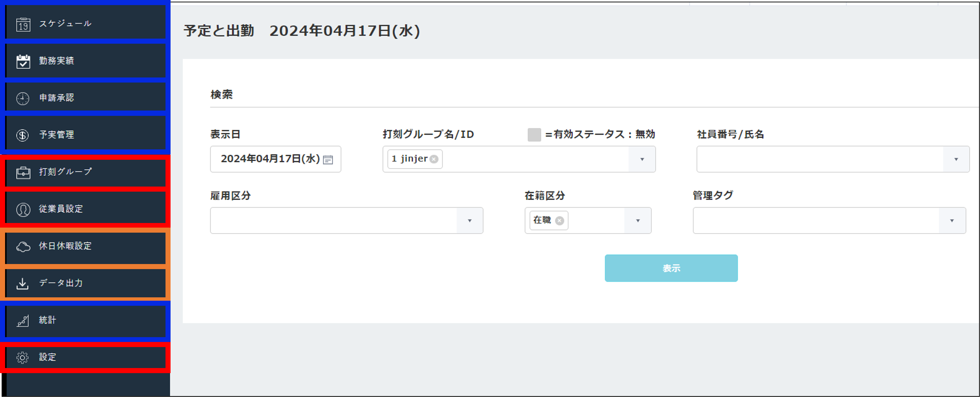Open the 雇用区分 dropdown arrow
This screenshot has width=980, height=397.
(469, 221)
